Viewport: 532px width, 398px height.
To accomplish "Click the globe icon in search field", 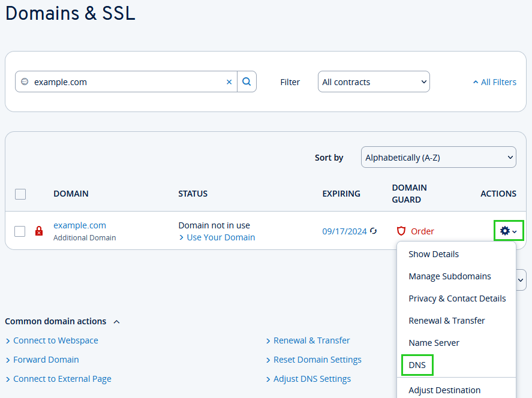I will pos(25,82).
